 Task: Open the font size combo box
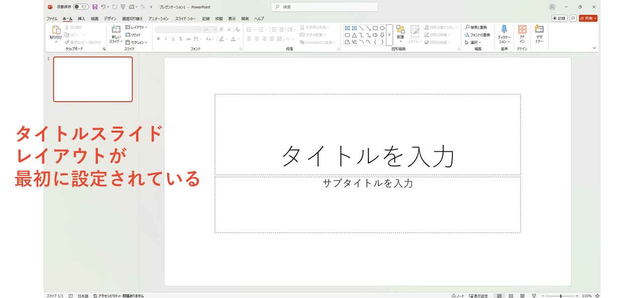(210, 30)
